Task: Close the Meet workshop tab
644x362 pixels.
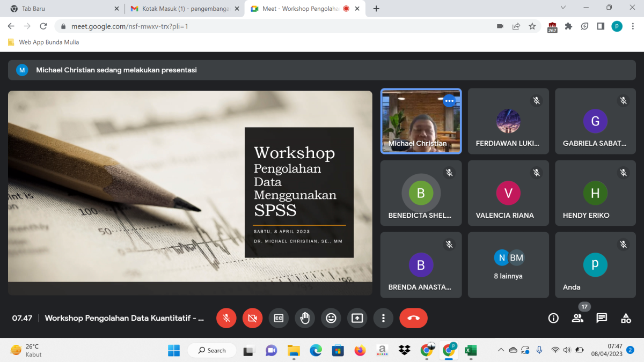Action: (358, 9)
